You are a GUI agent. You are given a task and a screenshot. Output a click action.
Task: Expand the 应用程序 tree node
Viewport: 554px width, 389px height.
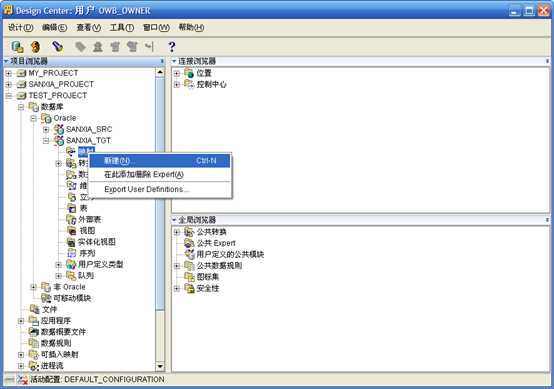[x=21, y=321]
